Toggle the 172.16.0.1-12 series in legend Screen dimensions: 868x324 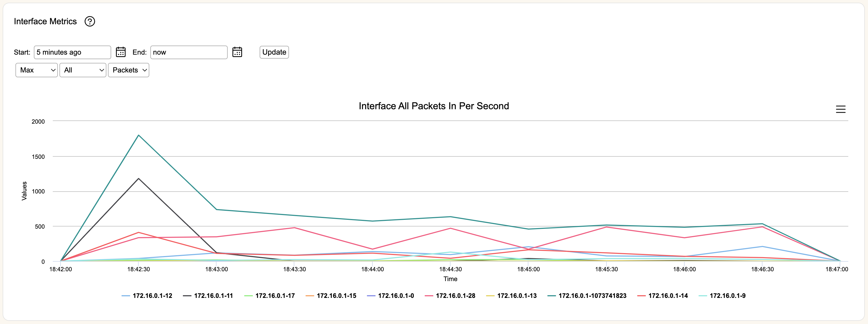pos(147,296)
